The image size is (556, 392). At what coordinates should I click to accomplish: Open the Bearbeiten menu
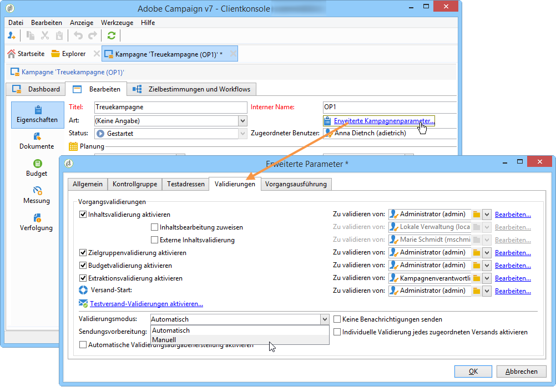click(47, 23)
